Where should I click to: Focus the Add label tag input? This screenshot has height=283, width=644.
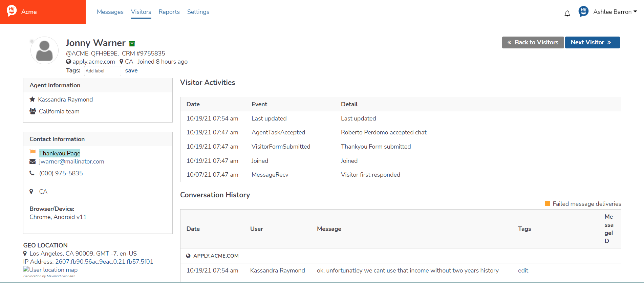point(102,71)
